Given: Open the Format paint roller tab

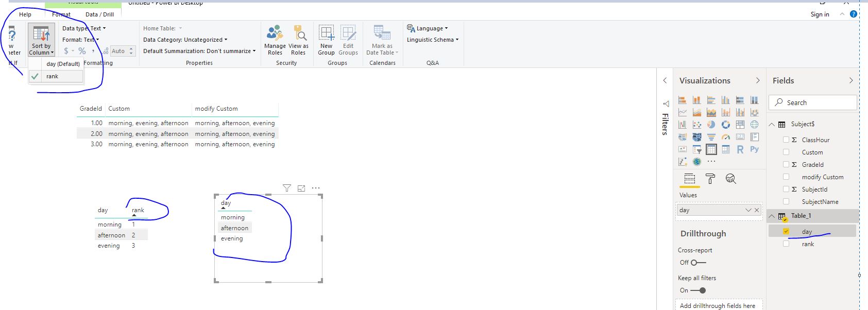Looking at the screenshot, I should click(710, 179).
